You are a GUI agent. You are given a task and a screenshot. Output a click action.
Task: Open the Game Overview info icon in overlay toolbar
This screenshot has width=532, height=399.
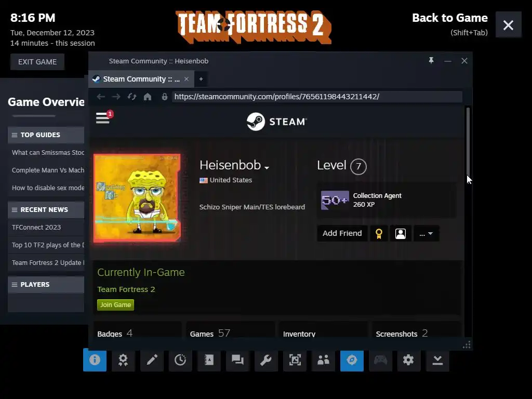[95, 360]
